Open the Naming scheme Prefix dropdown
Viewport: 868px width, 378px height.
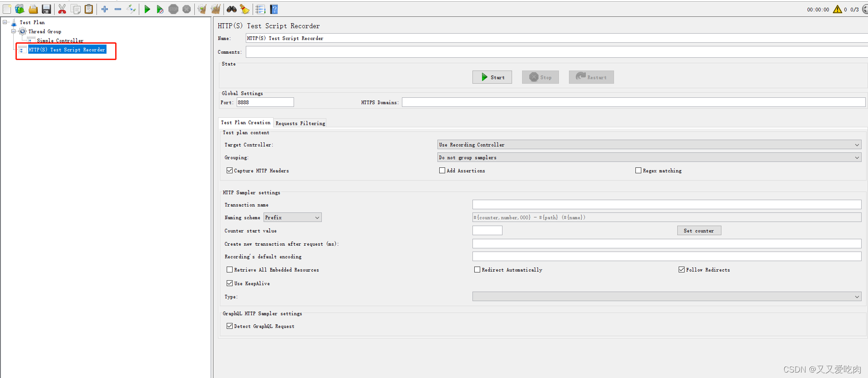[292, 217]
